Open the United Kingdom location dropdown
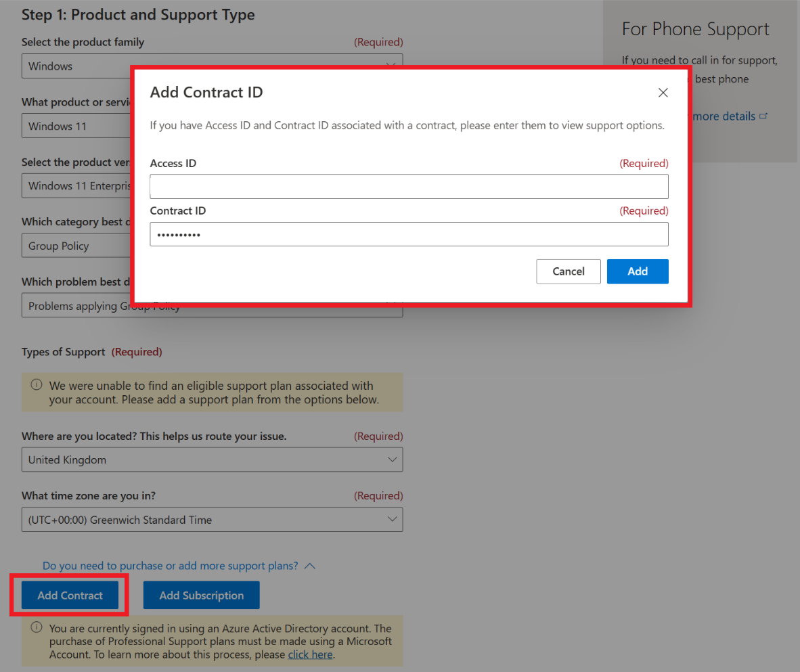Screen dimensions: 800x672 coord(212,460)
